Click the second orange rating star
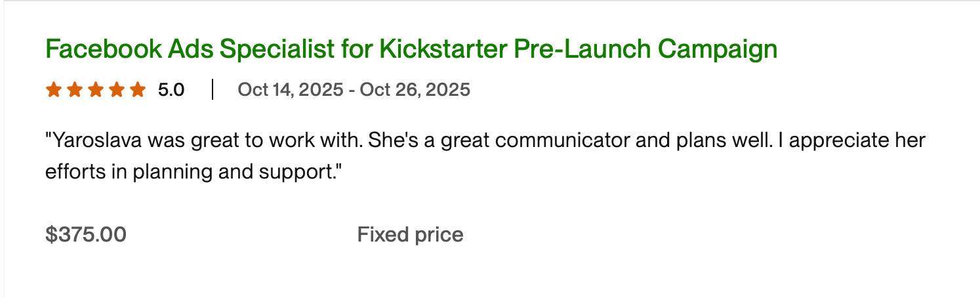Image resolution: width=980 pixels, height=298 pixels. tap(74, 89)
